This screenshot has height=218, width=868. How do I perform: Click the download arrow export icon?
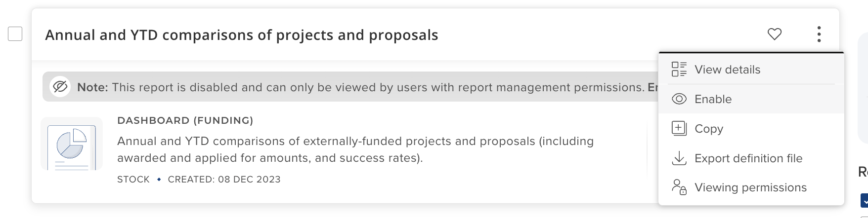coord(679,158)
